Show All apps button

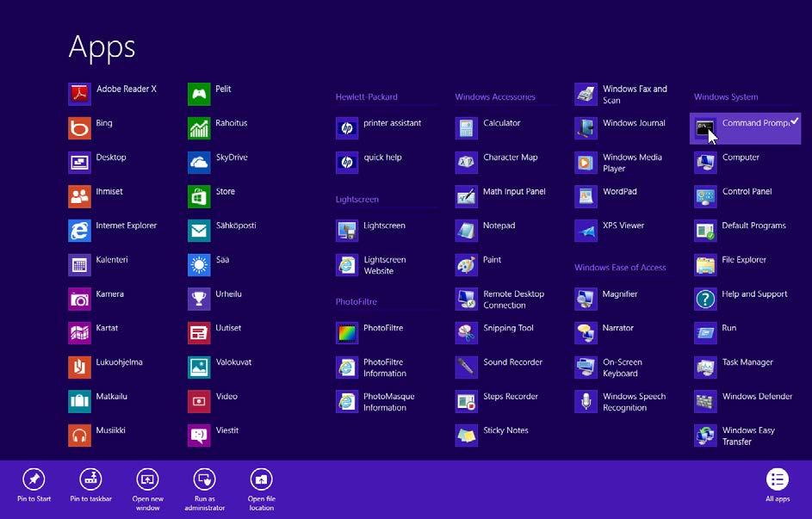click(778, 485)
